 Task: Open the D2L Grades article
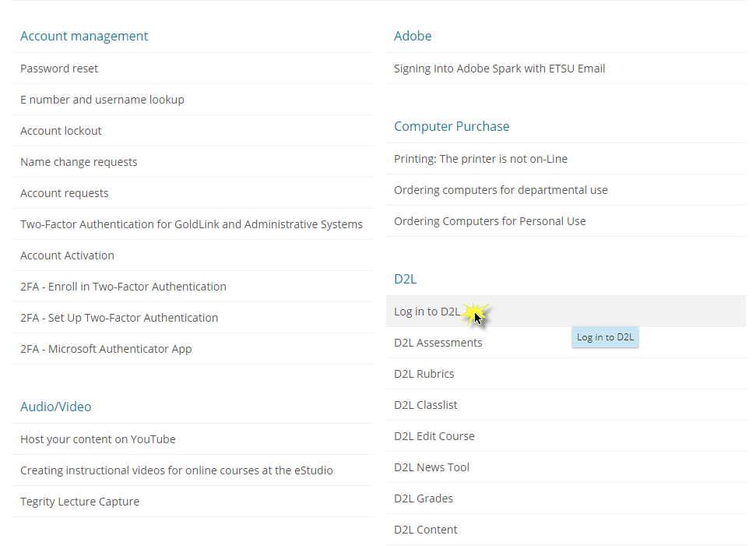point(423,498)
